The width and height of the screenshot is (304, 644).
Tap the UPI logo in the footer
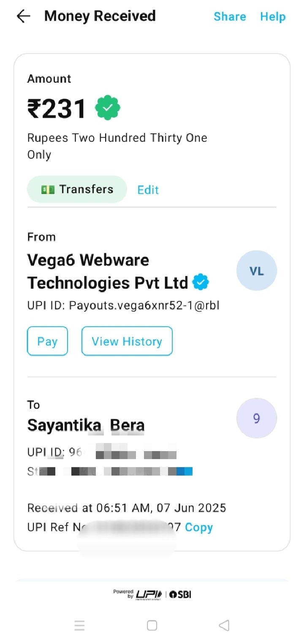click(149, 594)
